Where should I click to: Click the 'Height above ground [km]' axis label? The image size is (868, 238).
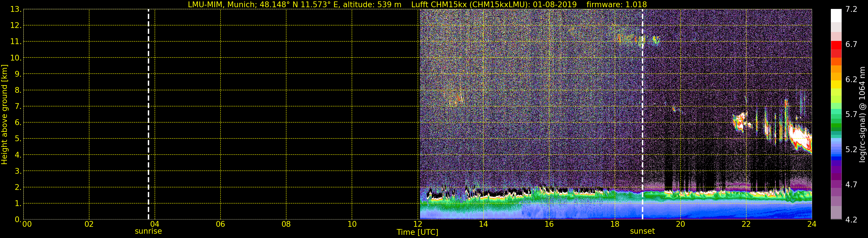point(4,115)
